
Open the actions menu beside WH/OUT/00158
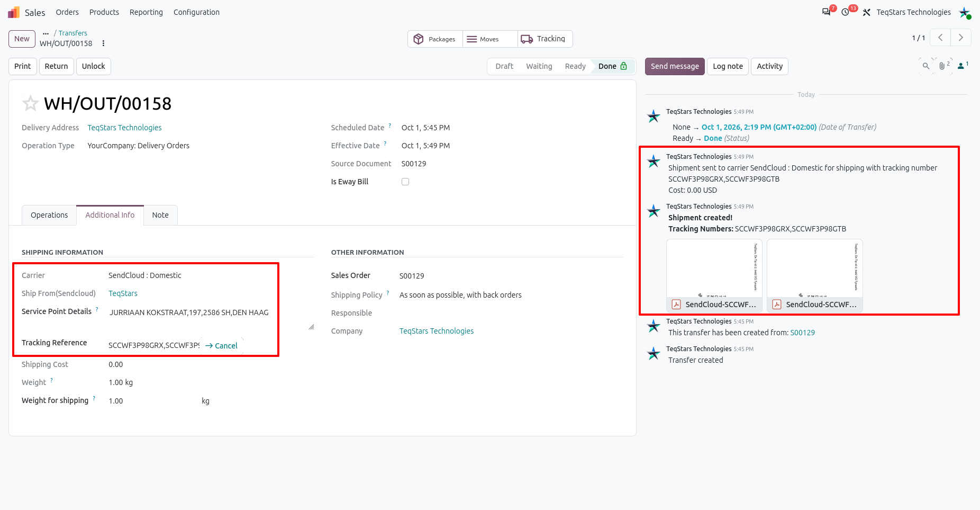point(103,43)
